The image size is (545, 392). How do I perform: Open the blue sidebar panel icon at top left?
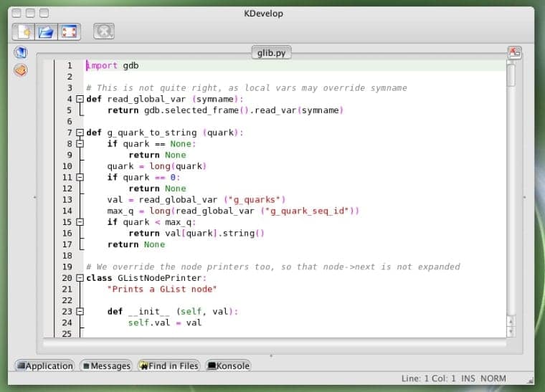click(21, 53)
